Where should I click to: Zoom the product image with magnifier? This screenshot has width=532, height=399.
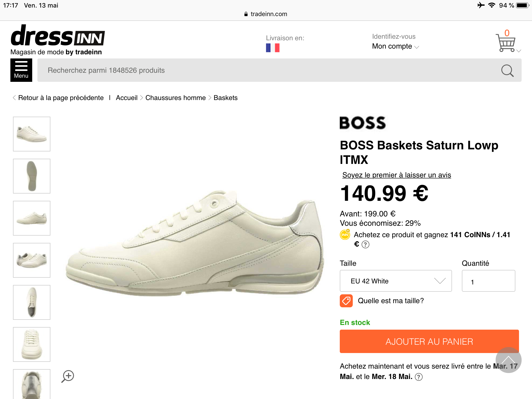tap(68, 376)
